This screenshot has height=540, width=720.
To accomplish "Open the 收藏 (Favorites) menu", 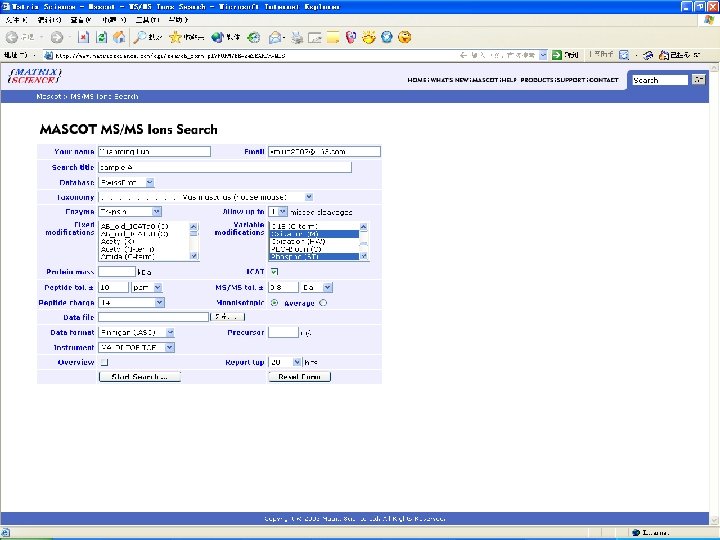I will [x=114, y=20].
